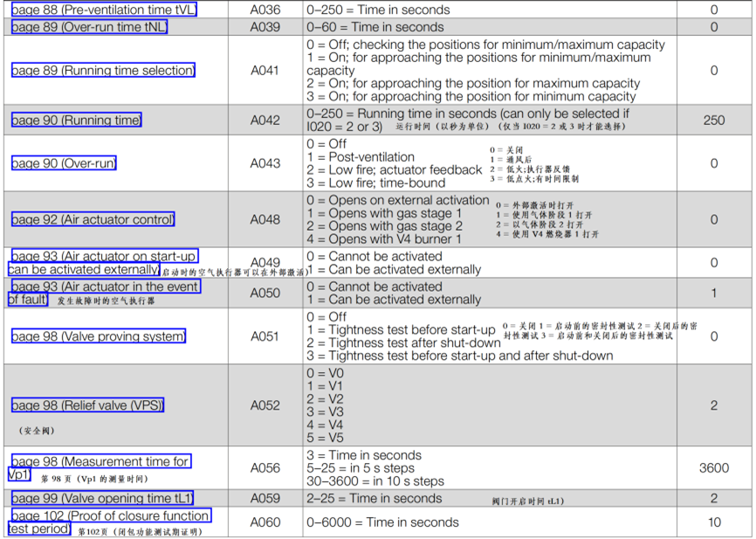The image size is (756, 539).
Task: Jump to the Valve proving system link
Action: coord(98,336)
